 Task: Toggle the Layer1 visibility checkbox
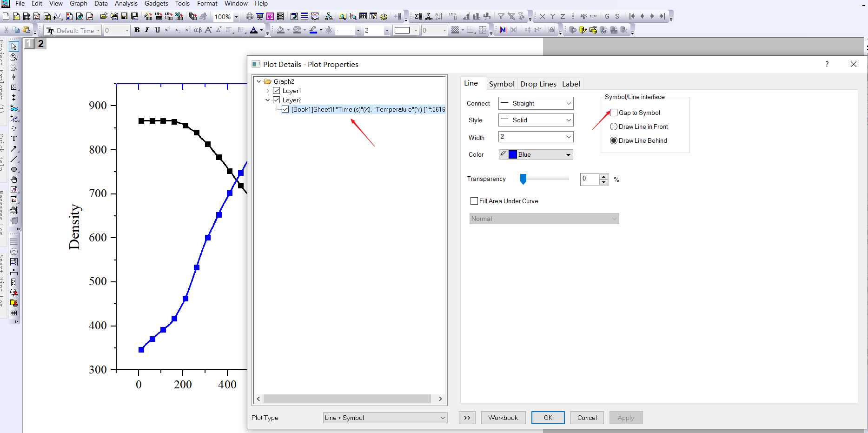[x=276, y=91]
